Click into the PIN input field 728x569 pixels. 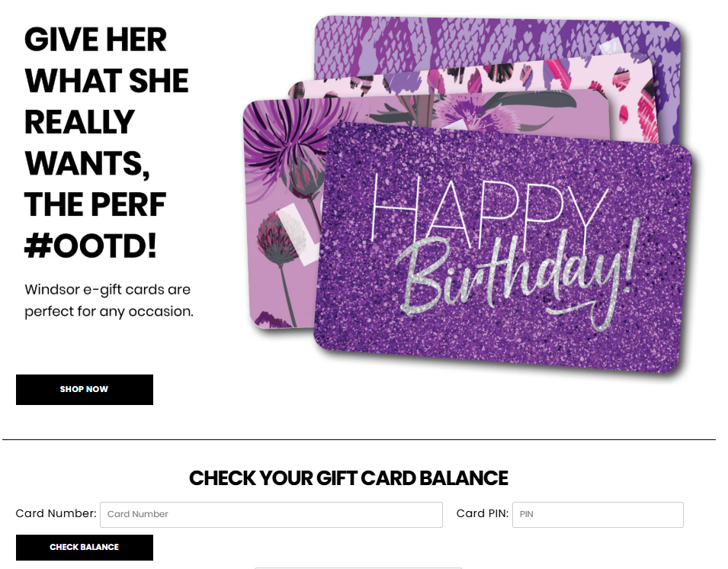coord(598,514)
